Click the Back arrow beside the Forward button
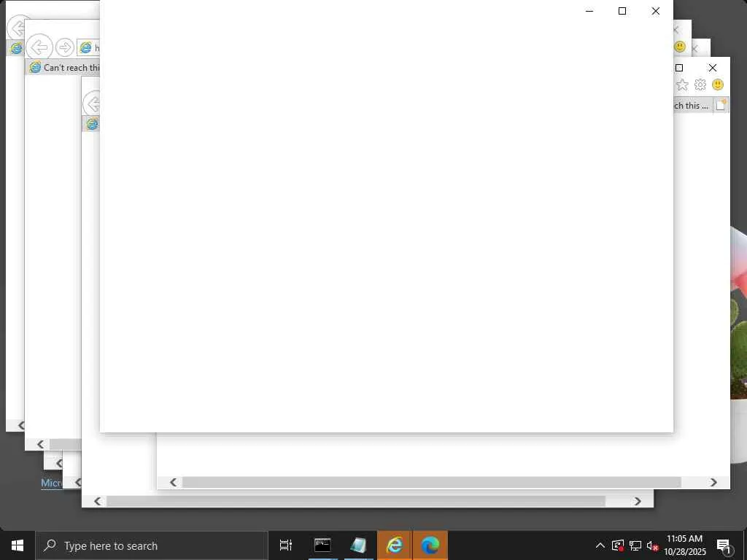Viewport: 747px width, 560px height. [x=39, y=47]
